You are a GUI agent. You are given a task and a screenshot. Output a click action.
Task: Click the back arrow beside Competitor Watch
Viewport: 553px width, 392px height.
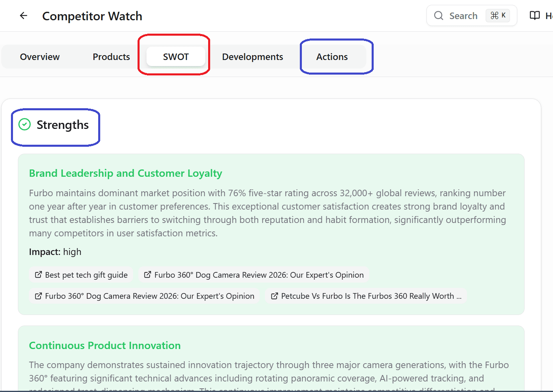pyautogui.click(x=23, y=15)
